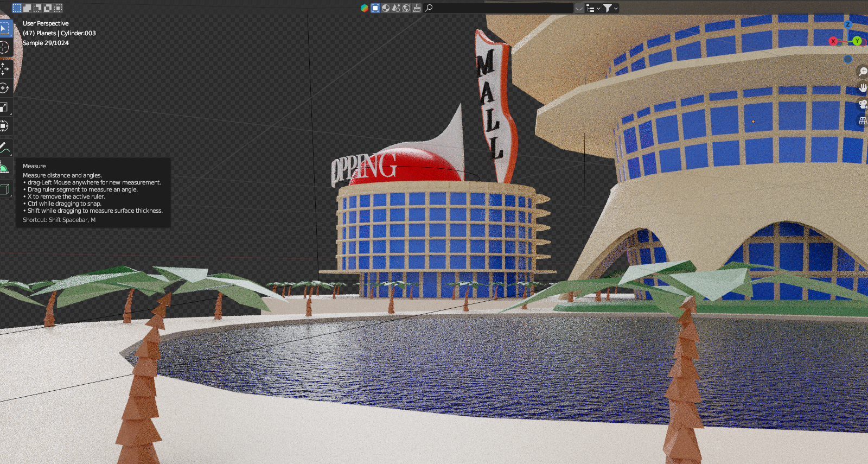Screen dimensions: 868x464
Task: Switch perspective/orthographic with grid icon
Action: tap(863, 120)
